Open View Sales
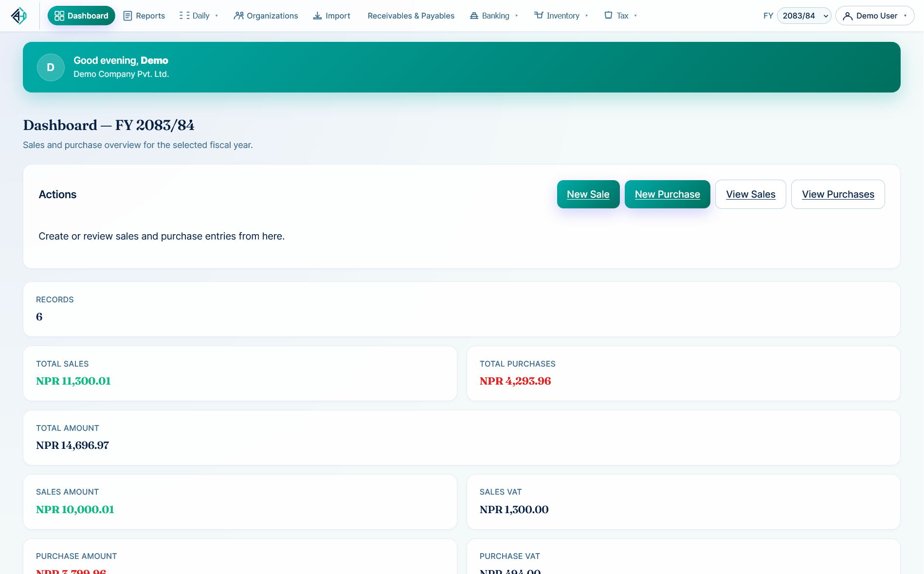The image size is (924, 574). (750, 194)
